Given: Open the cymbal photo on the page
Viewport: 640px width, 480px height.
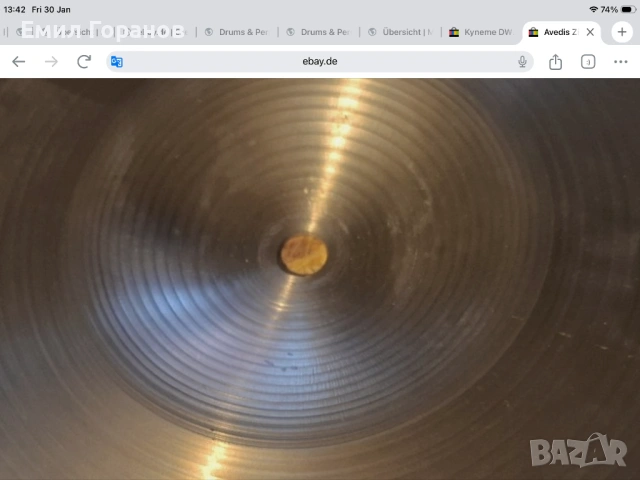Looking at the screenshot, I should [x=320, y=279].
